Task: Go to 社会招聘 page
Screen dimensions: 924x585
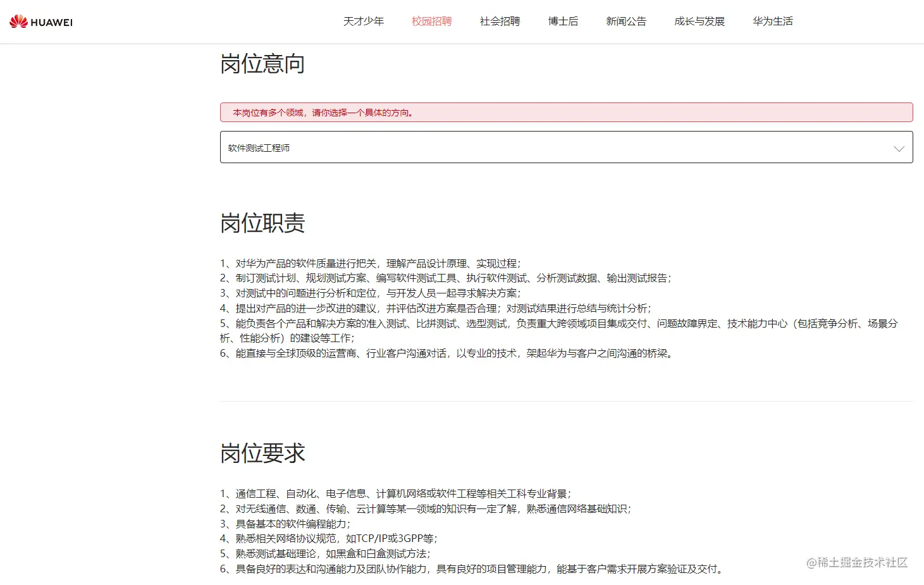Action: click(500, 22)
